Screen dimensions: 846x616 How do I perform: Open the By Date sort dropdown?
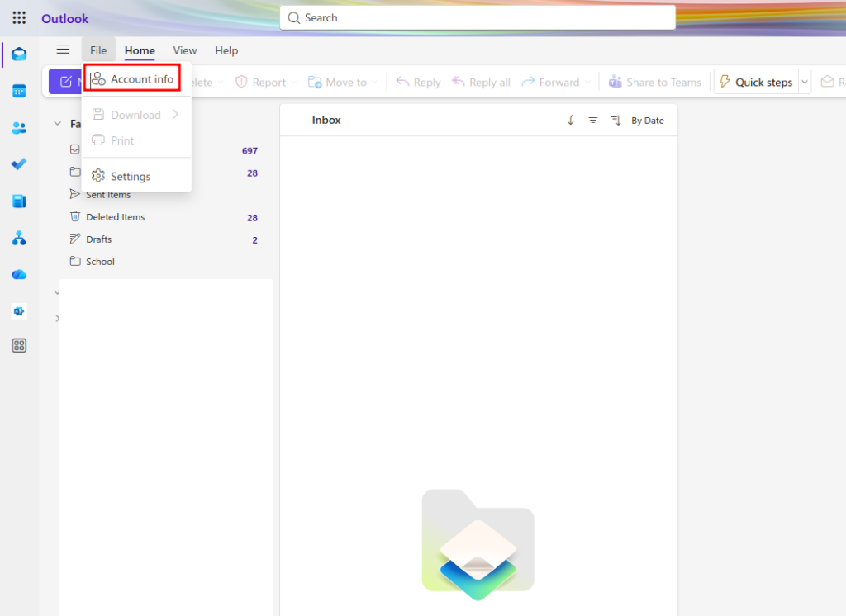coord(647,121)
